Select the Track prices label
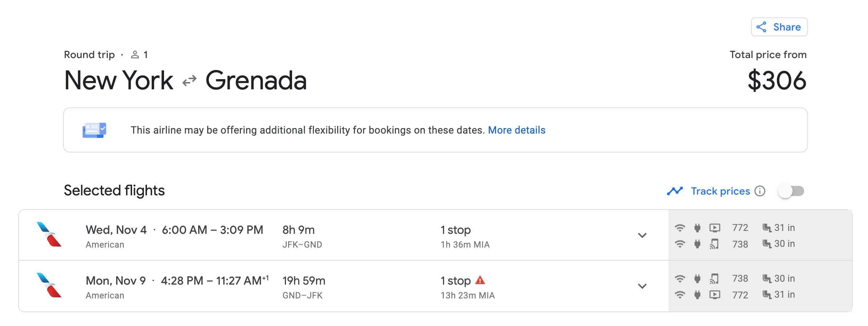868x326 pixels. click(720, 191)
